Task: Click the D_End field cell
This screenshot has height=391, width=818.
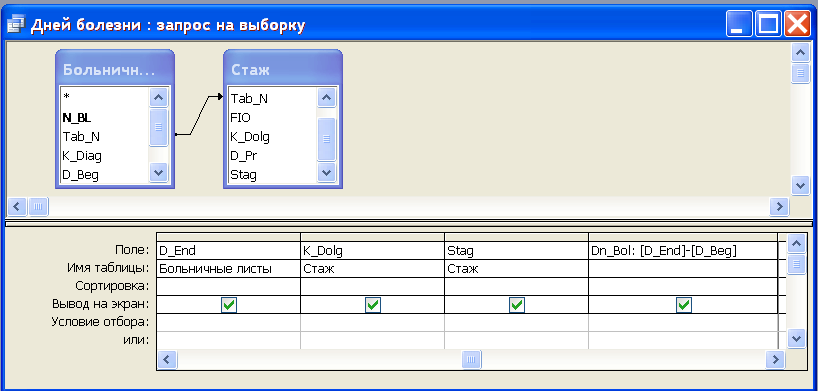Action: click(x=228, y=251)
